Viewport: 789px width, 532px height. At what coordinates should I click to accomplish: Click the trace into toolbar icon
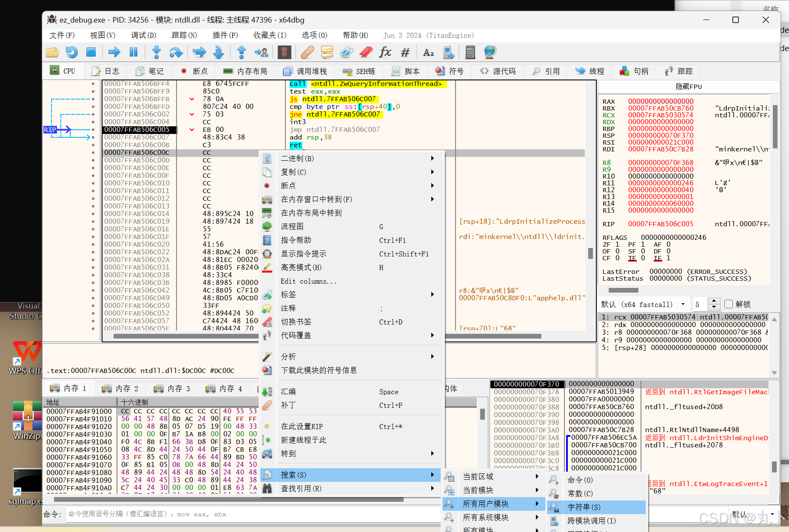199,52
